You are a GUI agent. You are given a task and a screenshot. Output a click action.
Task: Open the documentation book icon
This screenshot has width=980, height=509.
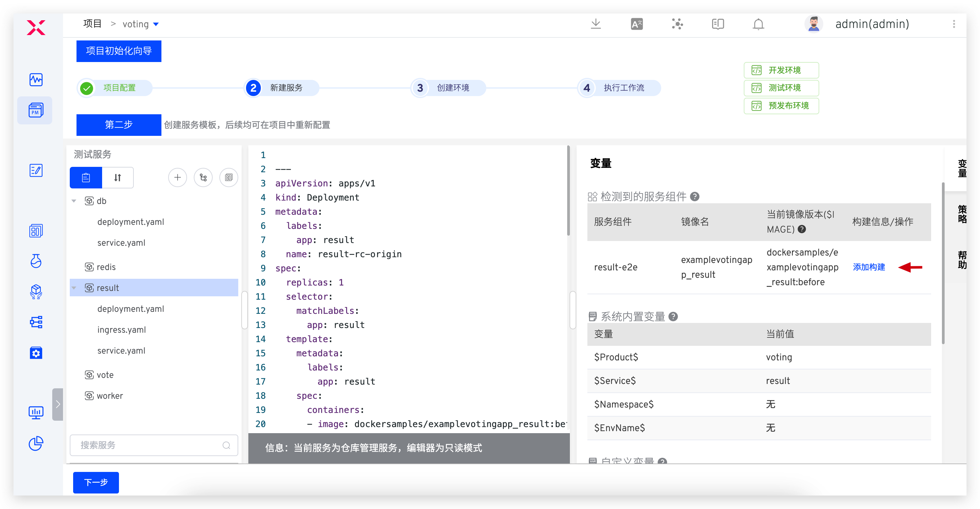click(x=717, y=24)
